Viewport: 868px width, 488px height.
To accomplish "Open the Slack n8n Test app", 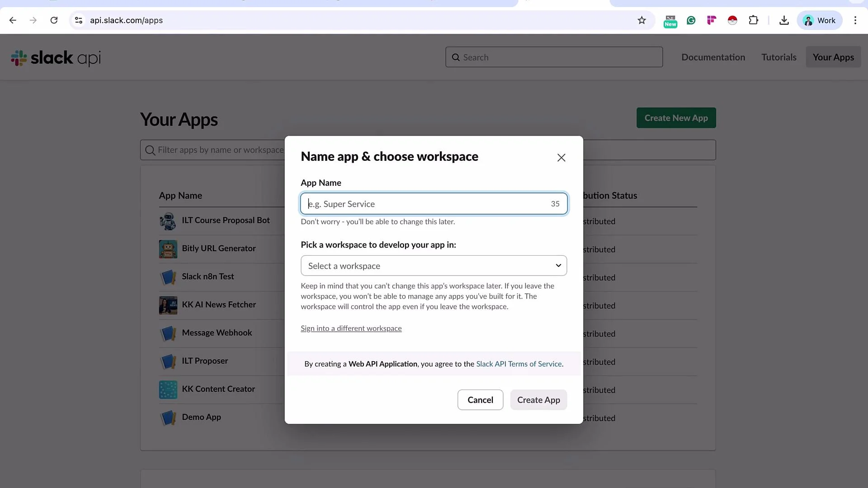I will pos(208,277).
